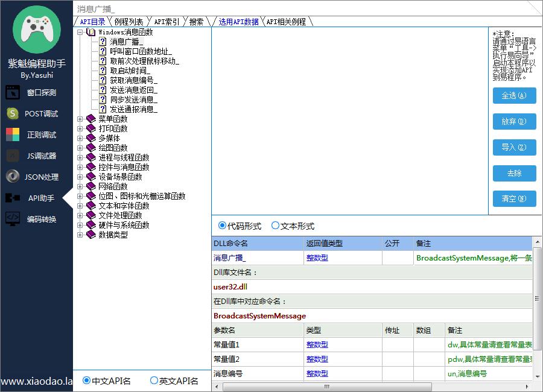Click the table's scroll right arrow
Image resolution: width=543 pixels, height=392 pixels.
527,387
